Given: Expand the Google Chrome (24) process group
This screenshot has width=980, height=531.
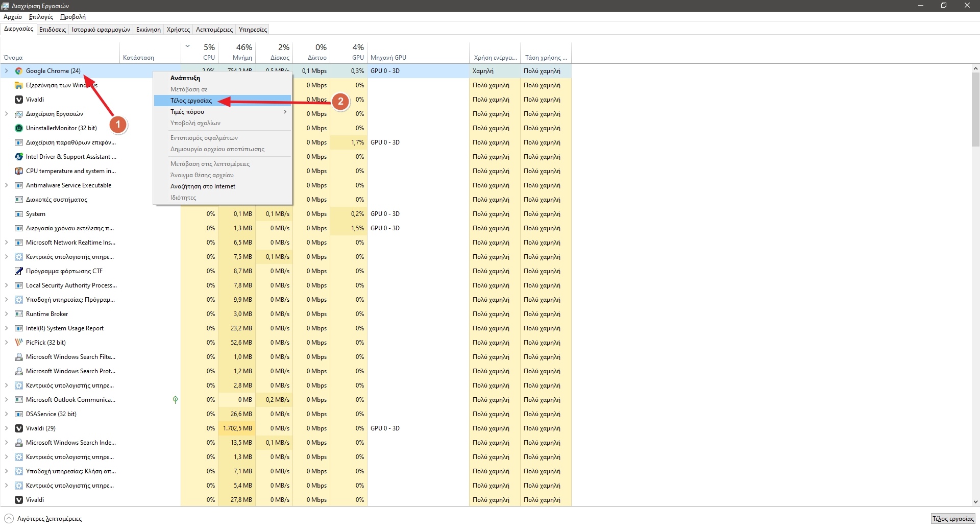Looking at the screenshot, I should coord(6,71).
